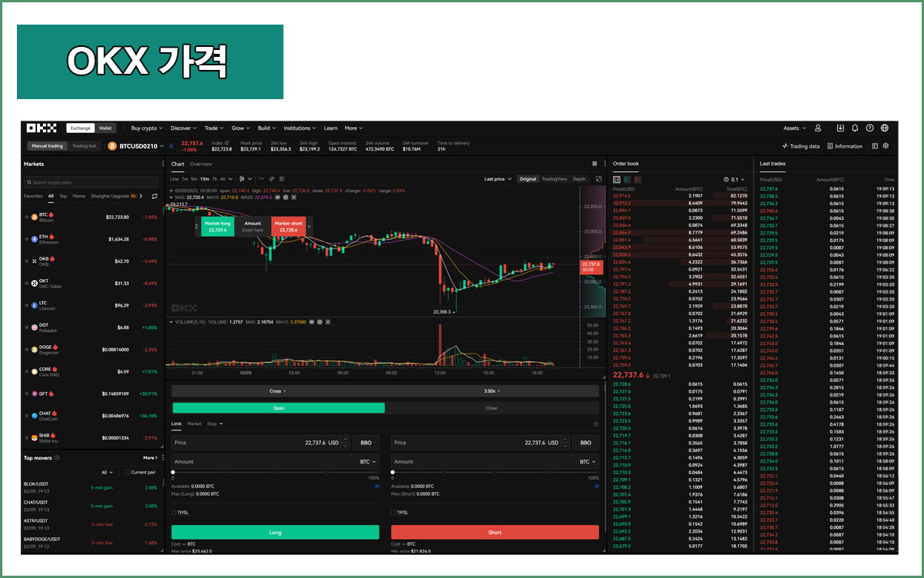Expand the Assets dropdown
The height and width of the screenshot is (578, 924).
(x=793, y=128)
